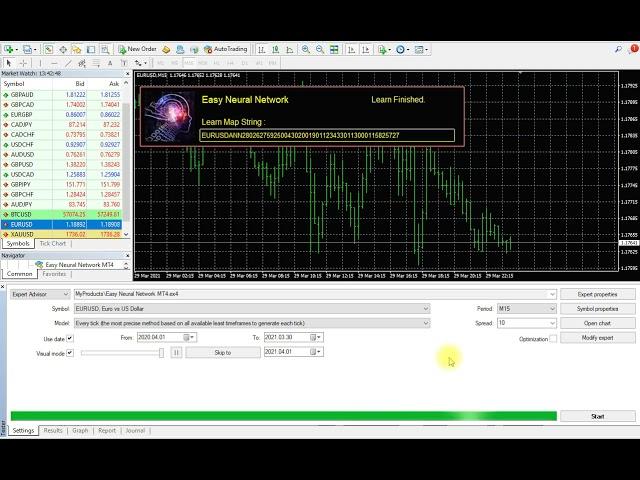Switch to the Results tab
Screen dimensions: 640x480
pyautogui.click(x=53, y=430)
